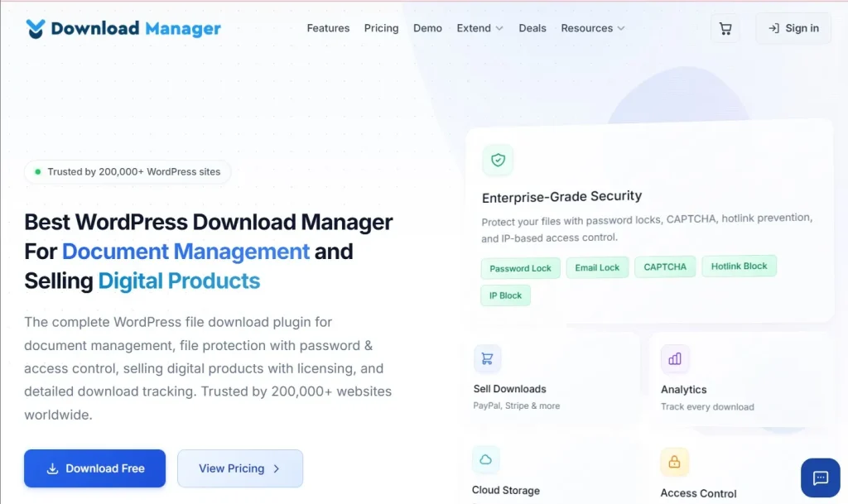The width and height of the screenshot is (848, 504).
Task: Open the shopping cart
Action: click(x=725, y=28)
